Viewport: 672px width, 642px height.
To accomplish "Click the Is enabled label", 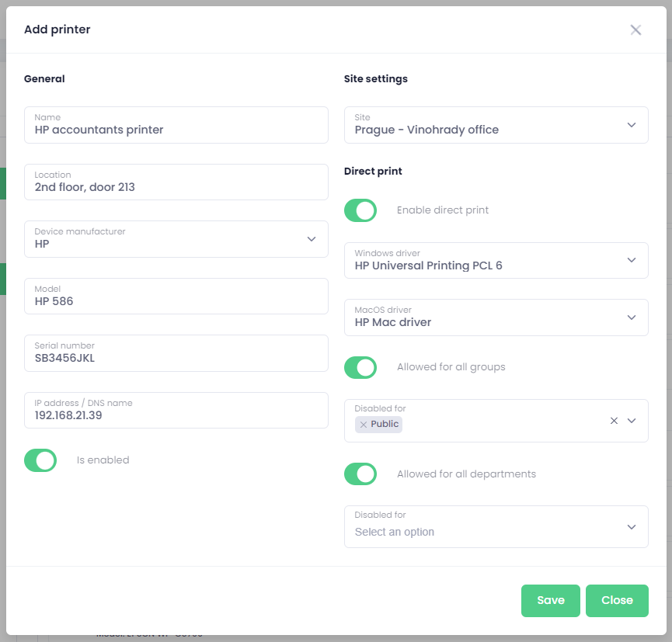I will pos(103,460).
